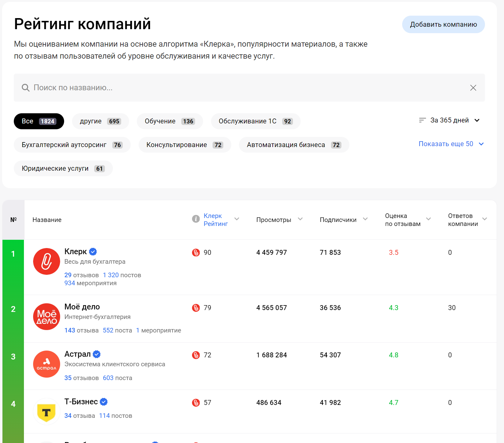Switch to the Все 1824 tab

[x=39, y=121]
